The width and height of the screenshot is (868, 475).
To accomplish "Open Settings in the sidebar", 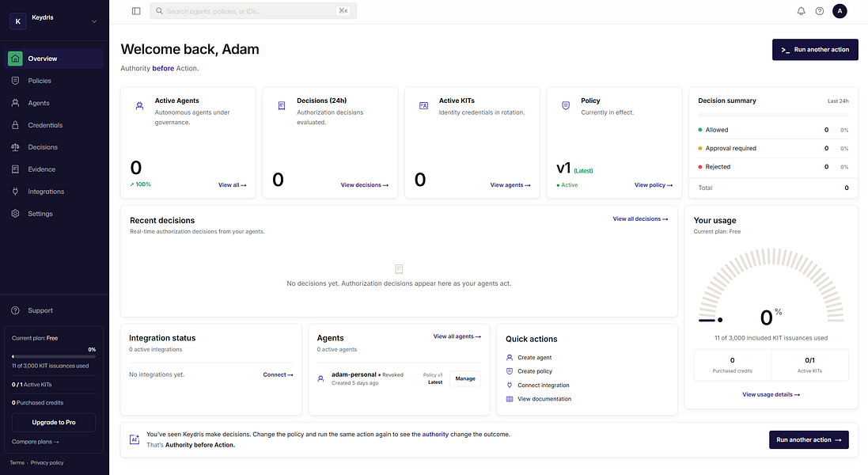I will pyautogui.click(x=55, y=214).
